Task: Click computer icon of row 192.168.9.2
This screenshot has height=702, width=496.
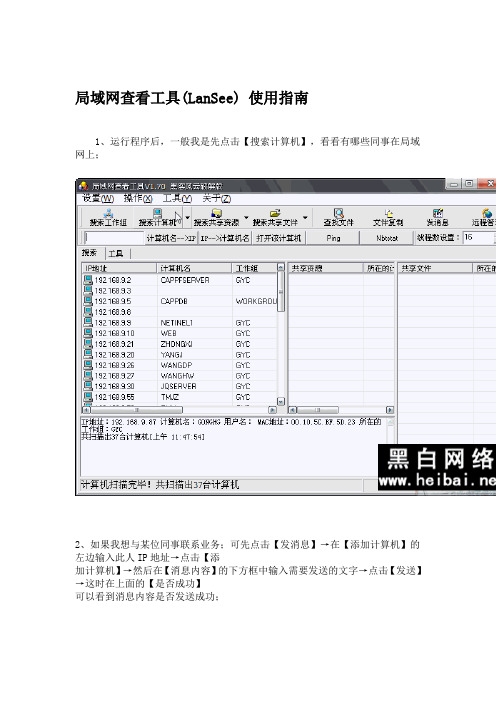Action: 88,280
